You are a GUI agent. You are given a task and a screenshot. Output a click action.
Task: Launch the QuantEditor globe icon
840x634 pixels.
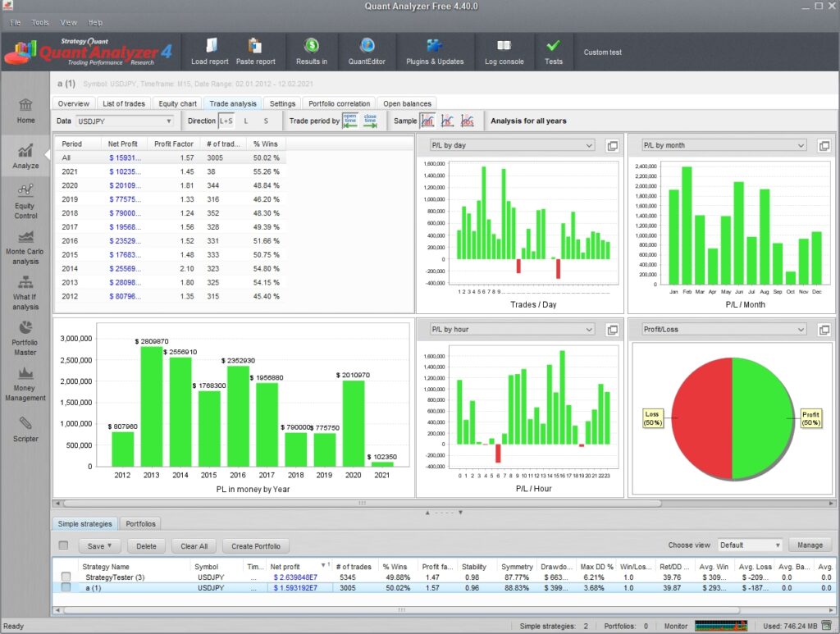tap(367, 45)
